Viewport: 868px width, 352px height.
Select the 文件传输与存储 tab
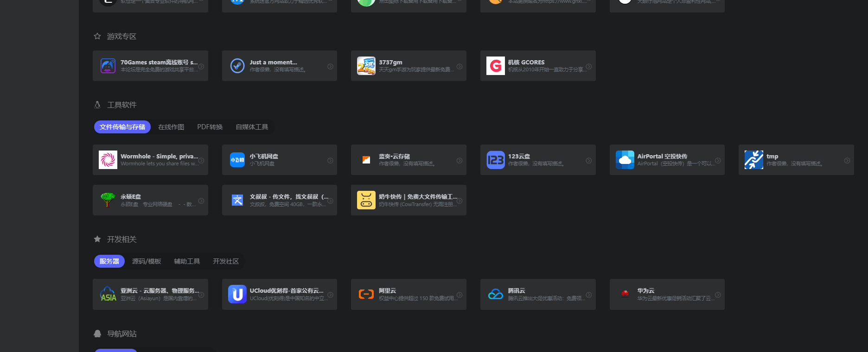[x=122, y=127]
